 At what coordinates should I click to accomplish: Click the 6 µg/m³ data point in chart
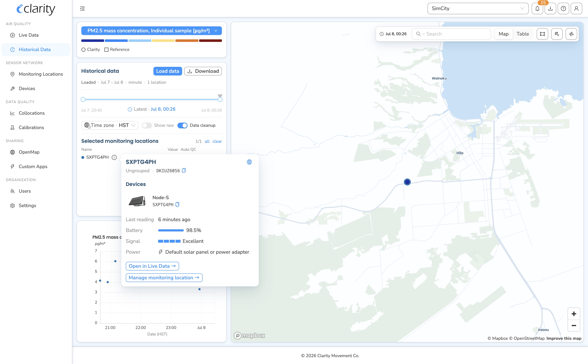coord(115,261)
